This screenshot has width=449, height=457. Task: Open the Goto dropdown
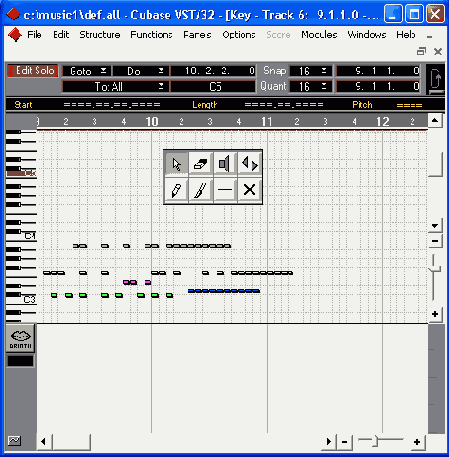point(87,71)
